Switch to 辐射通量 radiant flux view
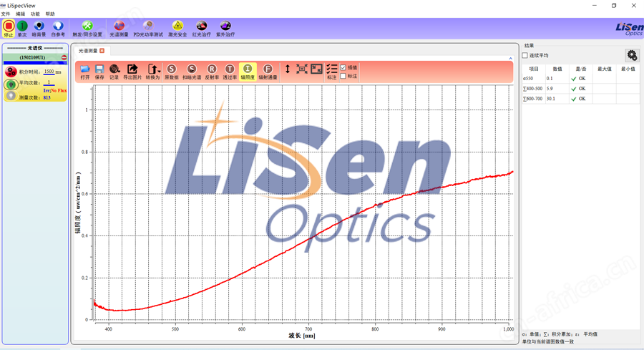 [x=268, y=72]
